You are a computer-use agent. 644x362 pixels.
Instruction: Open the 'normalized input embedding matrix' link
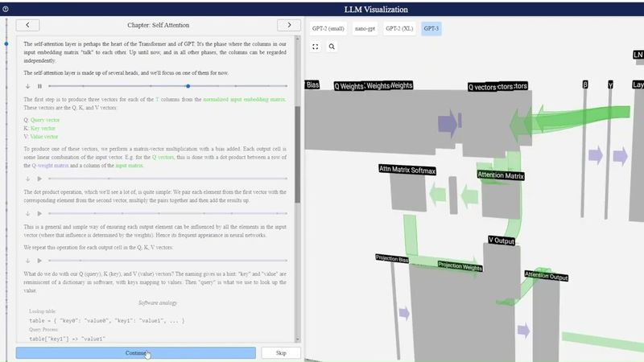pos(244,99)
